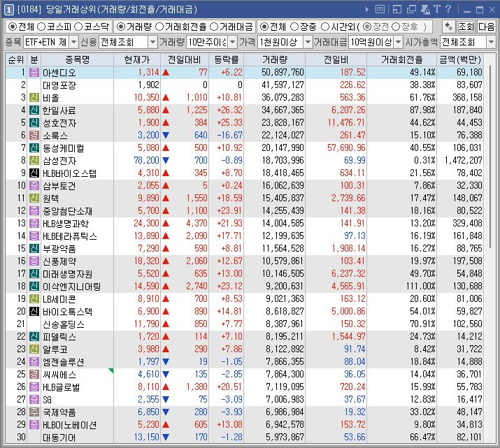
Task: Click the window layout icon in title bar
Action: 397,10
